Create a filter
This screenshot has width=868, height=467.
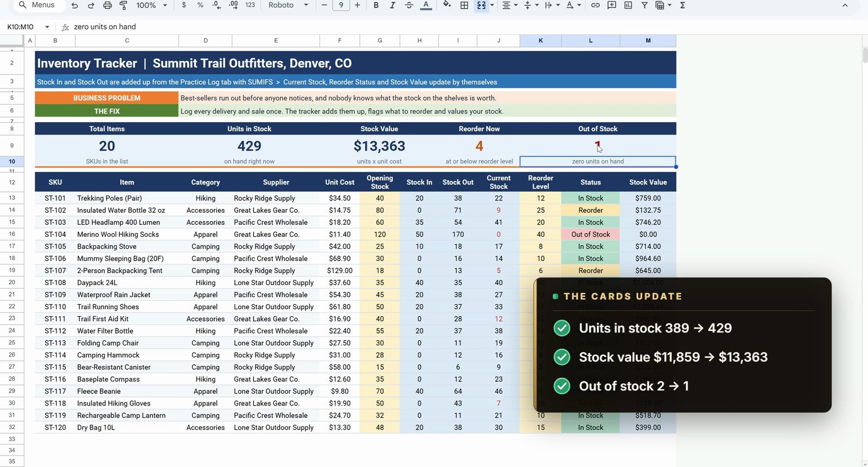coord(644,5)
